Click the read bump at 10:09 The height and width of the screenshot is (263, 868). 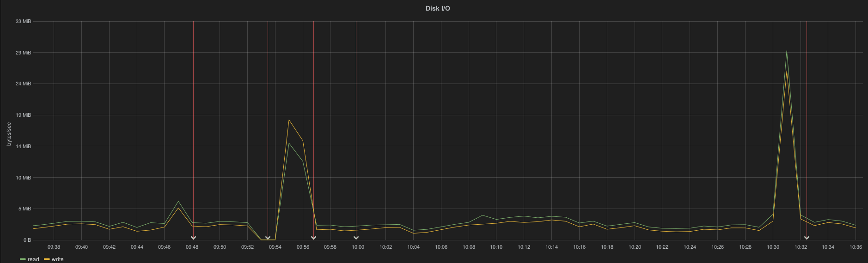483,215
